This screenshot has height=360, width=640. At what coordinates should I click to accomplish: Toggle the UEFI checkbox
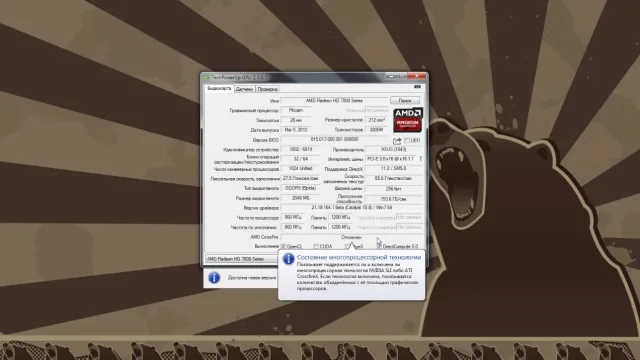point(407,140)
